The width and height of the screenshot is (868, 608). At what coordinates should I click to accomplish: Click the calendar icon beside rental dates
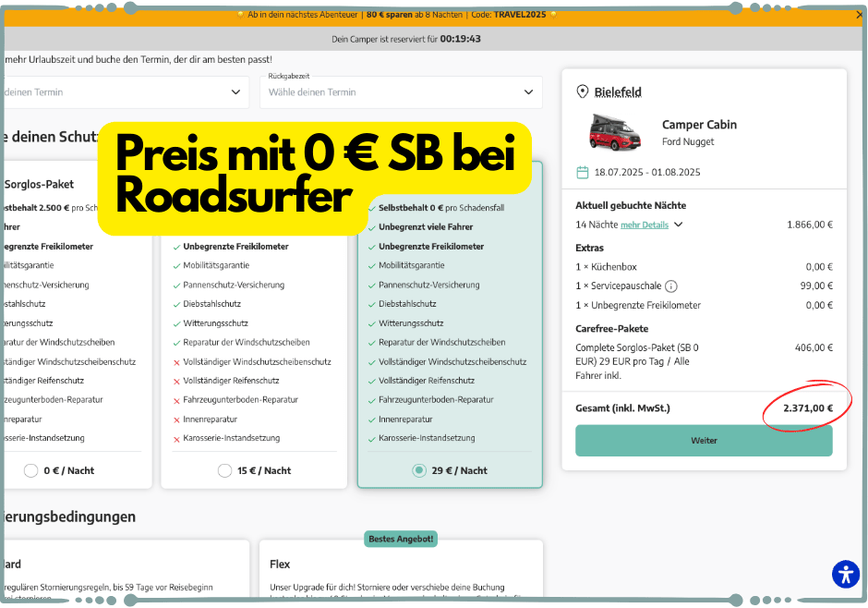pyautogui.click(x=583, y=172)
